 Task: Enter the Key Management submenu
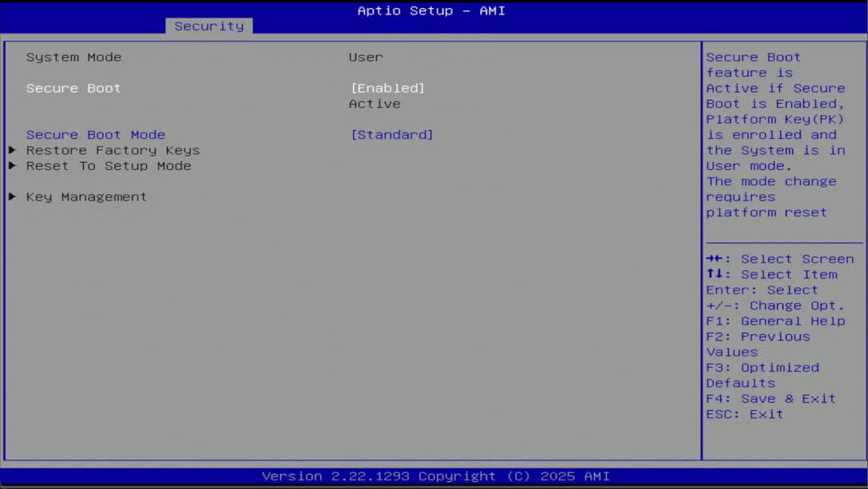pos(86,197)
